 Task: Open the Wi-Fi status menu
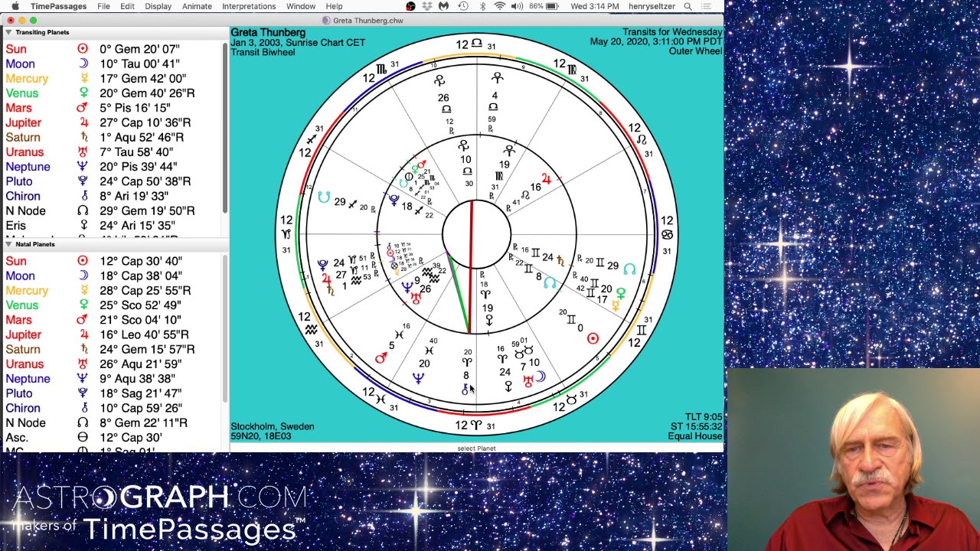point(500,6)
